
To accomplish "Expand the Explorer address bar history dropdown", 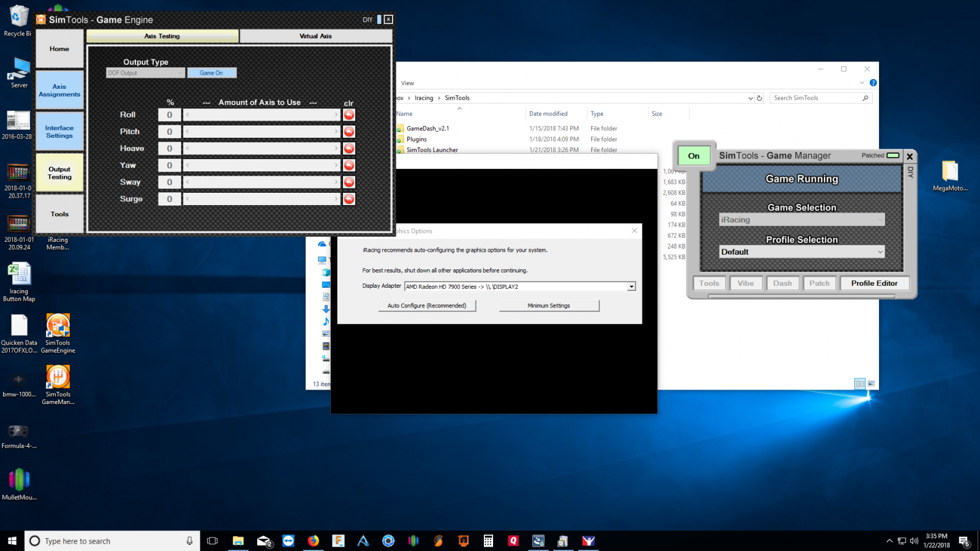I will pos(750,98).
